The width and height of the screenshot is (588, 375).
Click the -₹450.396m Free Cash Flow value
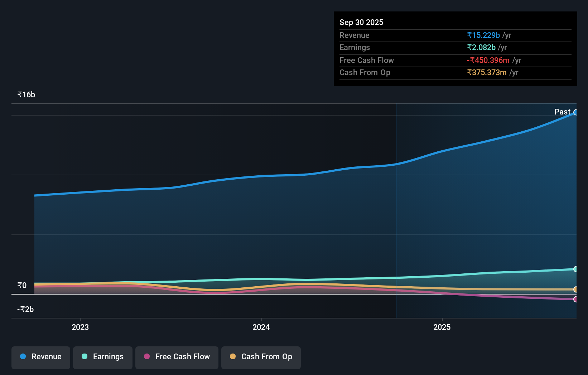pyautogui.click(x=488, y=60)
